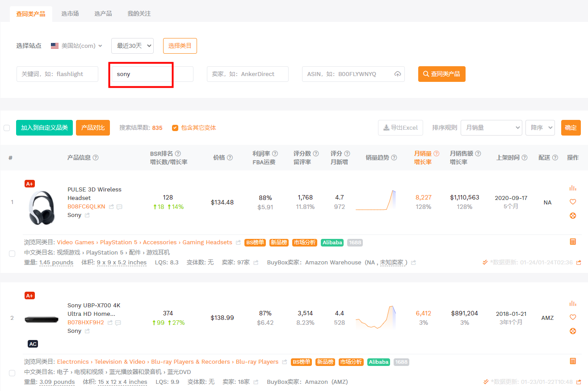The height and width of the screenshot is (391, 588).
Task: Open 最近30天 time range dropdown
Action: pos(132,46)
